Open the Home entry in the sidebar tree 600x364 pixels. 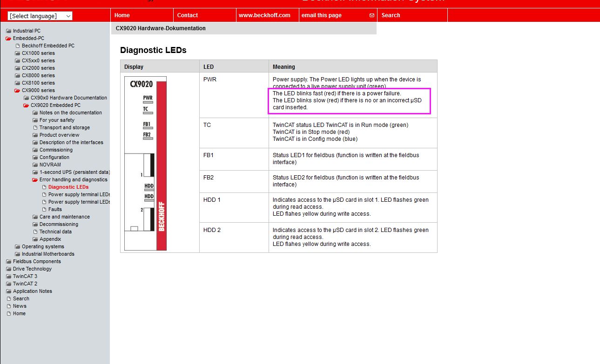point(19,314)
